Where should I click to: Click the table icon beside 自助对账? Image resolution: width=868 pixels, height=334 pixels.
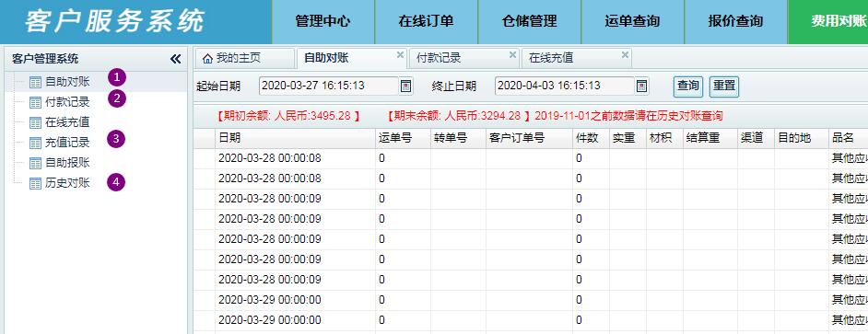coord(35,83)
